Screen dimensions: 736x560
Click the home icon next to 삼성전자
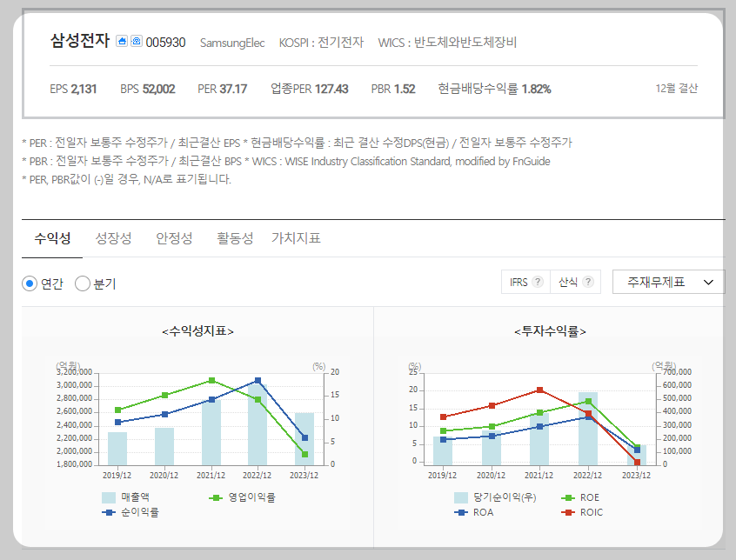pos(122,41)
